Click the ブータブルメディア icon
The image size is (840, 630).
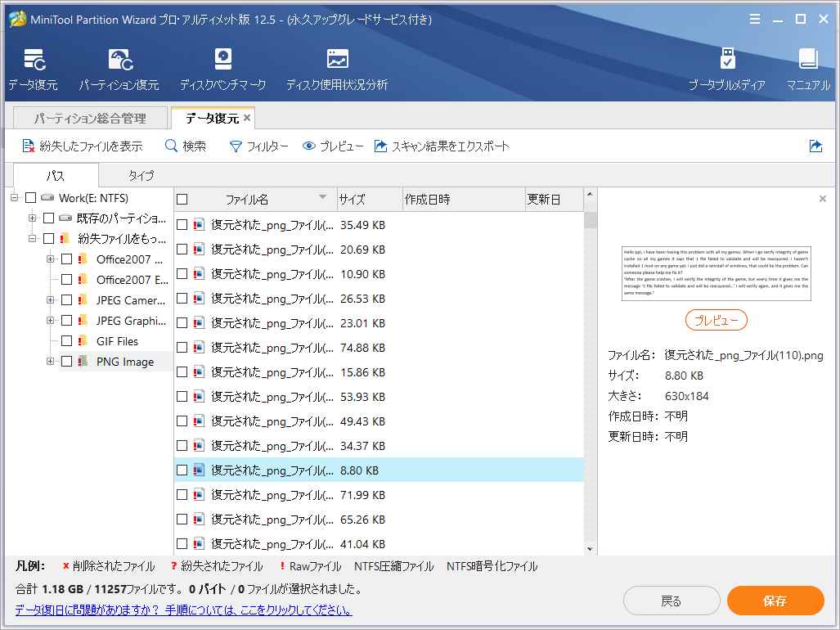tap(727, 65)
